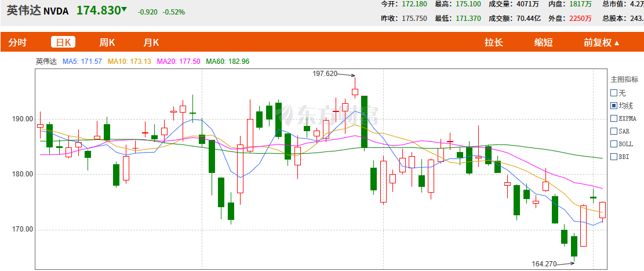Enable the SAR indicator checkbox
This screenshot has width=644, height=271.
pyautogui.click(x=614, y=131)
